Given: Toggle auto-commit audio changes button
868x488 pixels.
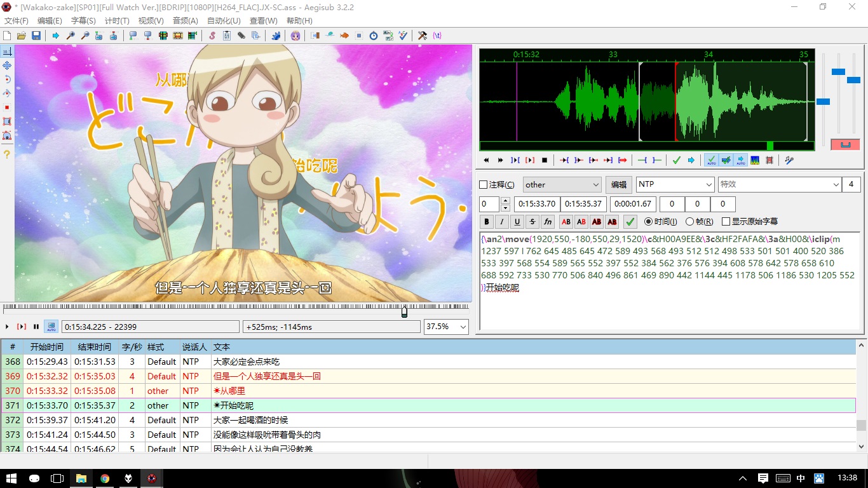Looking at the screenshot, I should [x=711, y=160].
